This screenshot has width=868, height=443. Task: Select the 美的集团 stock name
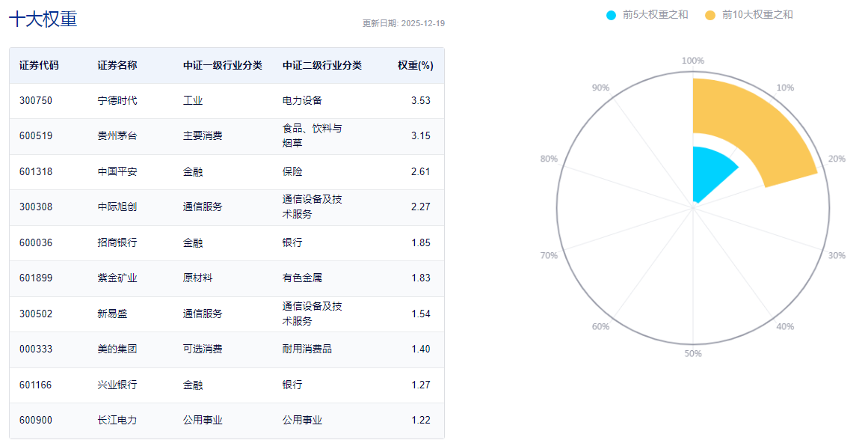point(117,349)
